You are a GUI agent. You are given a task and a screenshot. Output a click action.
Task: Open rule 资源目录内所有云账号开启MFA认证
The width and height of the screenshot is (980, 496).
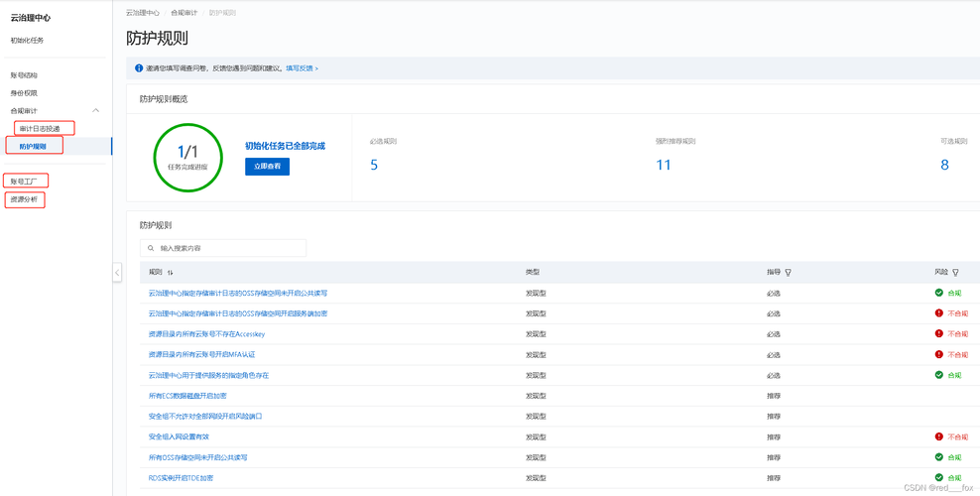pos(202,355)
